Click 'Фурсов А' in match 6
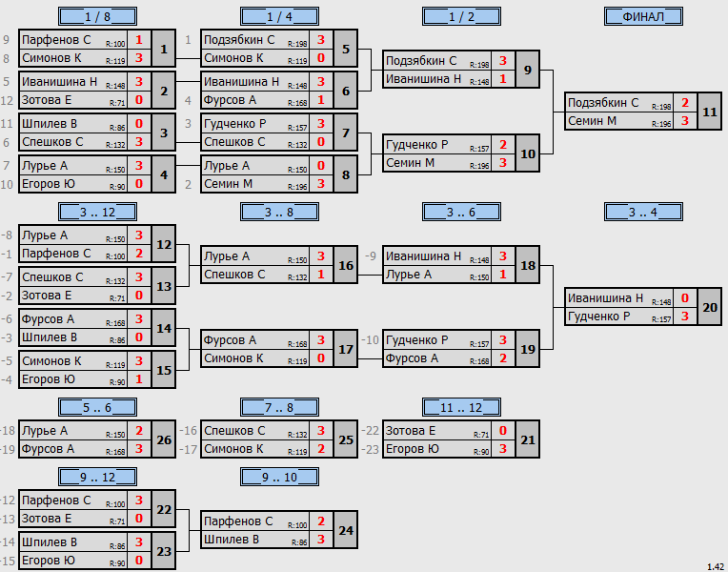The height and width of the screenshot is (572, 728). pyautogui.click(x=230, y=100)
